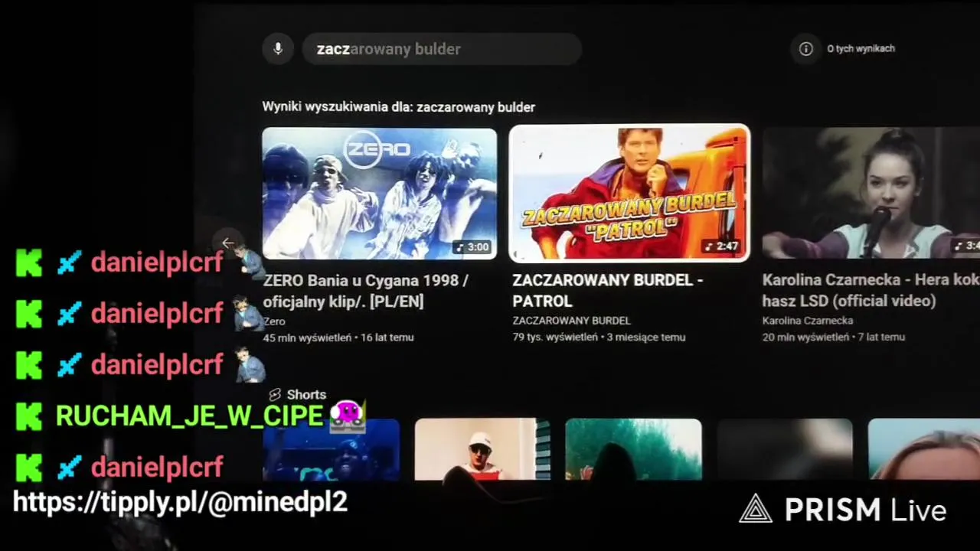The image size is (980, 551).
Task: Select the PRISM Live triangle logo icon
Action: (756, 509)
